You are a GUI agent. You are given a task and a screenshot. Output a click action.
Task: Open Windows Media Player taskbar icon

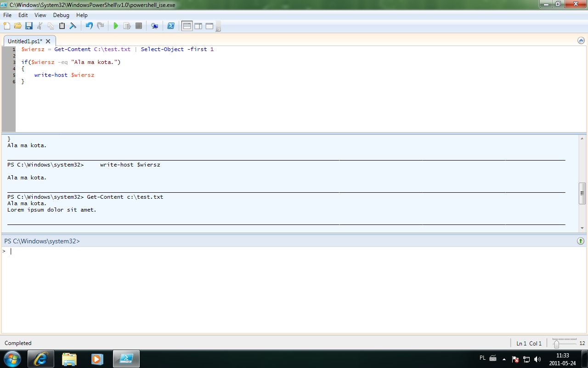(97, 359)
